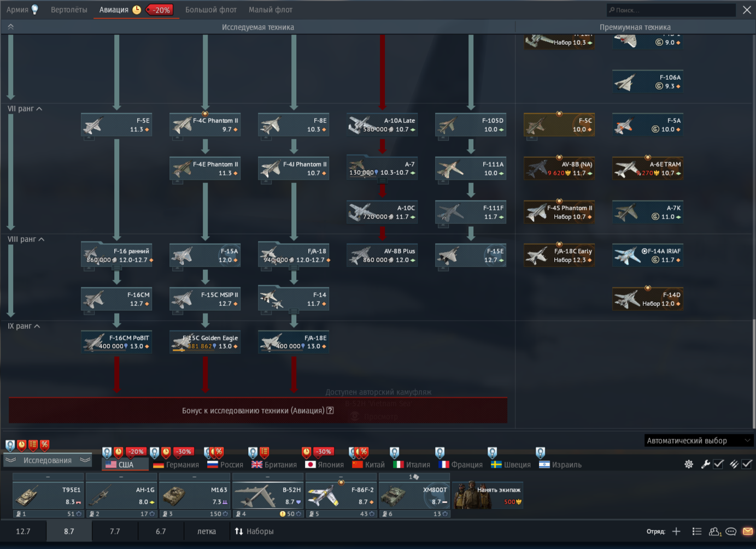The width and height of the screenshot is (756, 549).
Task: Select the Россия nation tab
Action: click(x=225, y=465)
